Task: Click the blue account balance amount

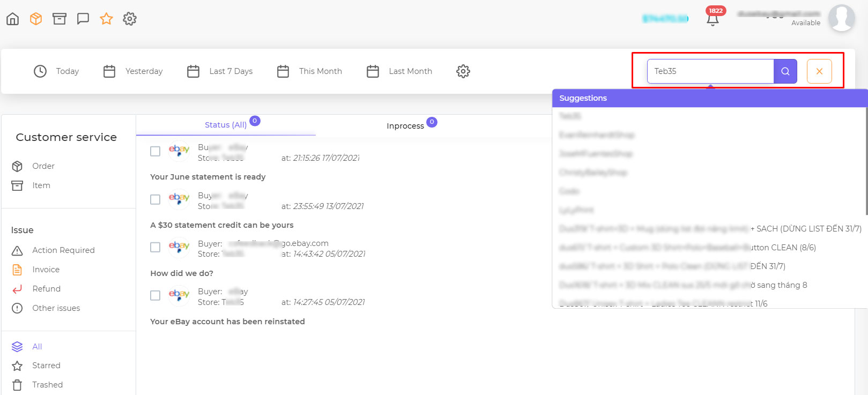Action: click(665, 19)
